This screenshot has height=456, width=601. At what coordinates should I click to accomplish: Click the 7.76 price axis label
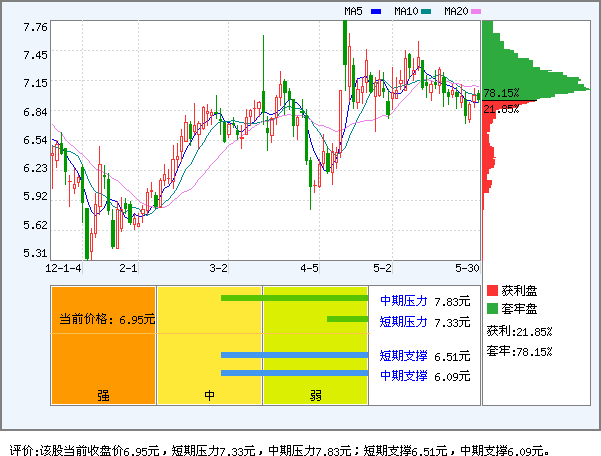tap(35, 27)
